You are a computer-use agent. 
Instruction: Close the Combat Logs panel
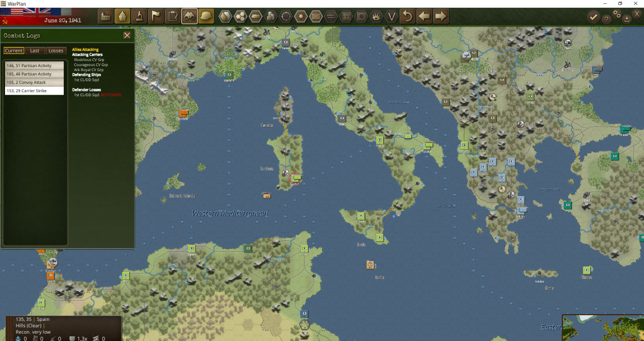[127, 35]
